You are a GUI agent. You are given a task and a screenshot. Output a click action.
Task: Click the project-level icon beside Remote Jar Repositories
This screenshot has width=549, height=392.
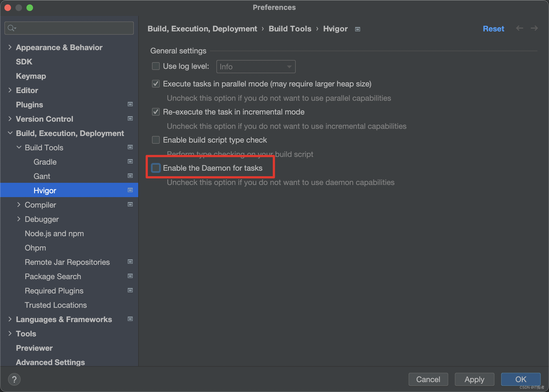130,262
